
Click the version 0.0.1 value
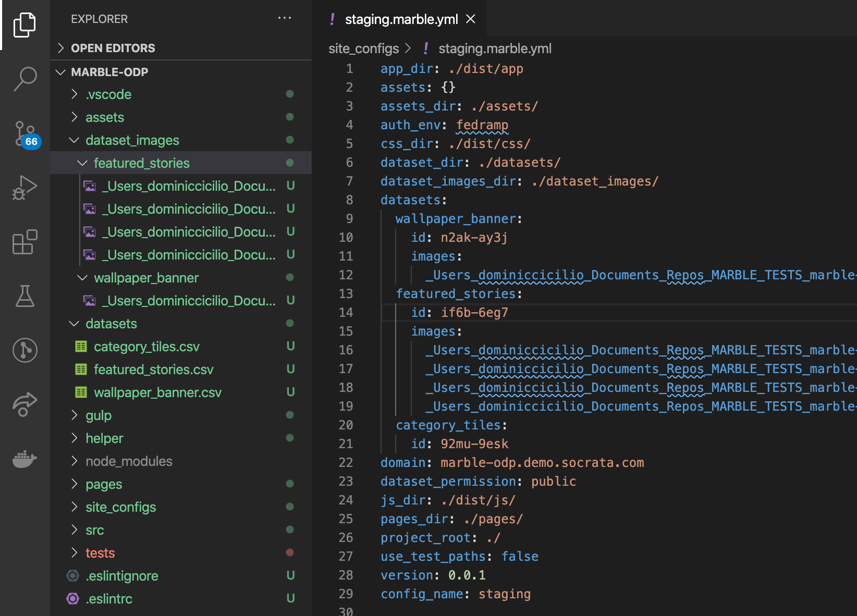(x=467, y=575)
